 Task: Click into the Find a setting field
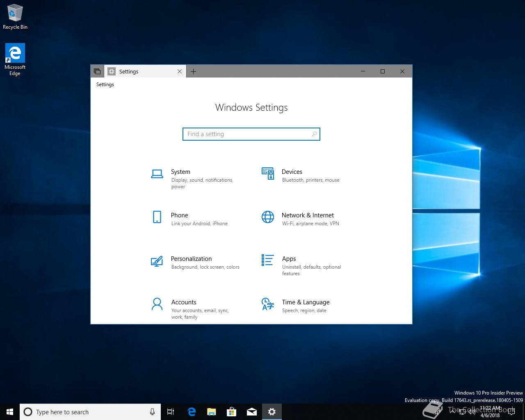251,134
